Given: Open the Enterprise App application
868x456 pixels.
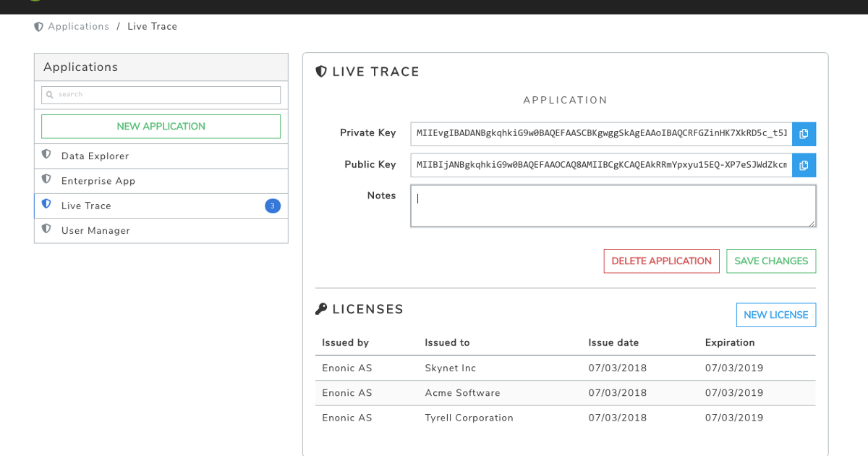Looking at the screenshot, I should 161,181.
